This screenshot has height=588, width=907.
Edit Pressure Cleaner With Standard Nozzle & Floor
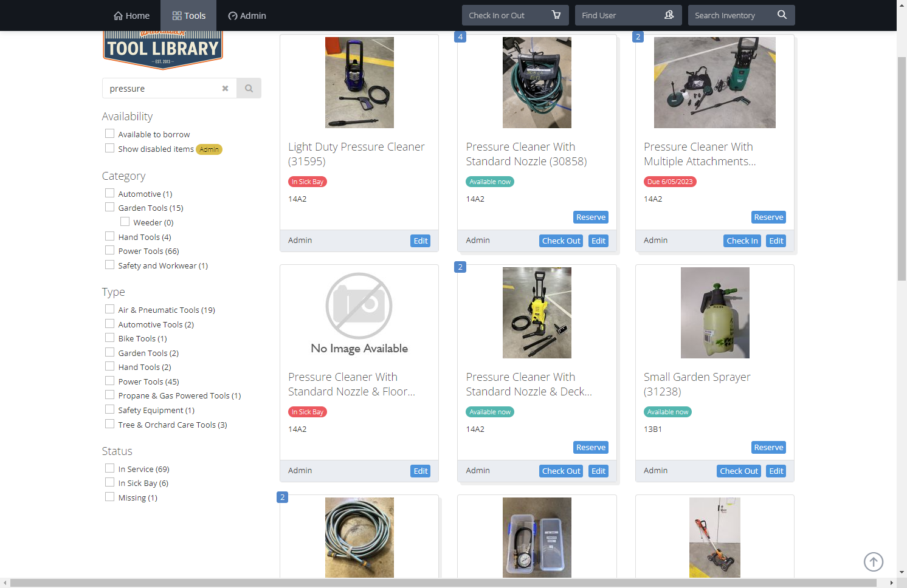[x=421, y=471]
